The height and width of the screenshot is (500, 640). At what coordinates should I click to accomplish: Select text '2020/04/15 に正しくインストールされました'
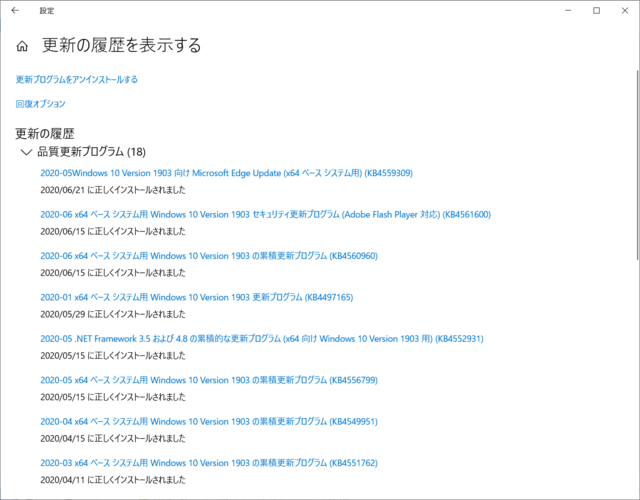pos(113,438)
